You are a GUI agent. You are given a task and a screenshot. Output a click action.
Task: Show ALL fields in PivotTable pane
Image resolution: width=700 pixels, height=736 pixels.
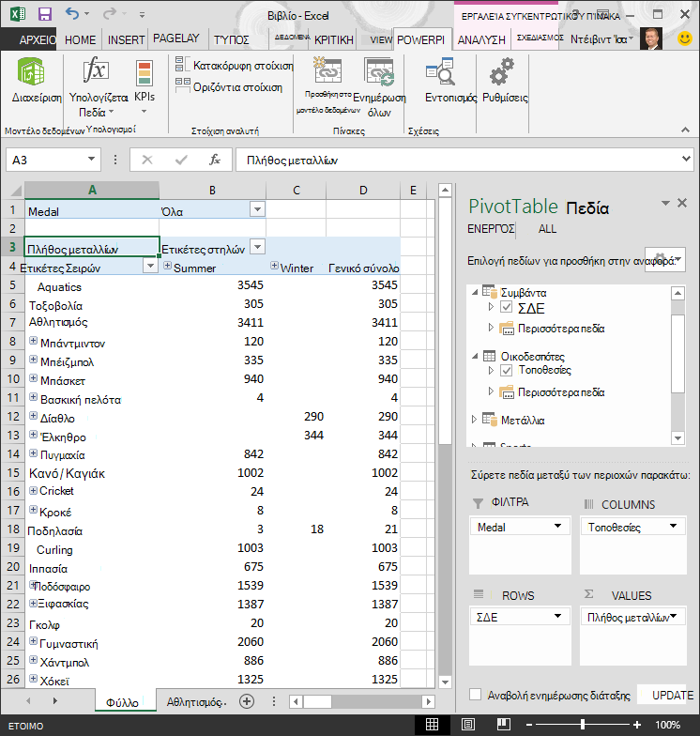[547, 229]
